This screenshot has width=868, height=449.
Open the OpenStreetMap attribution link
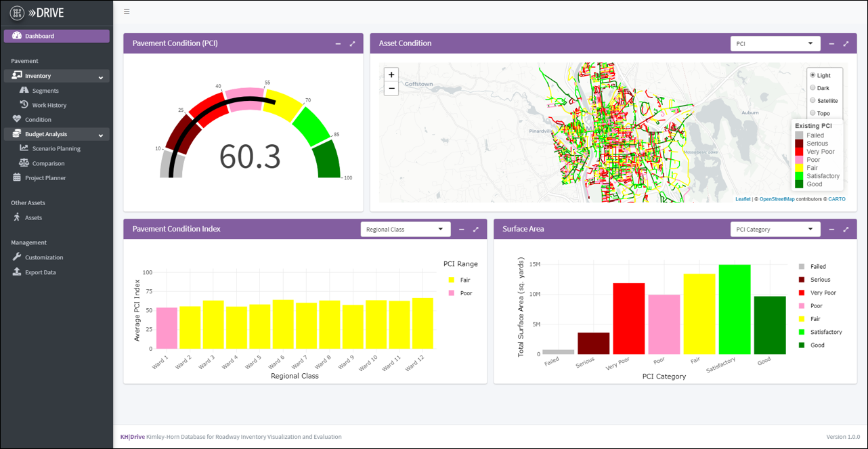777,199
